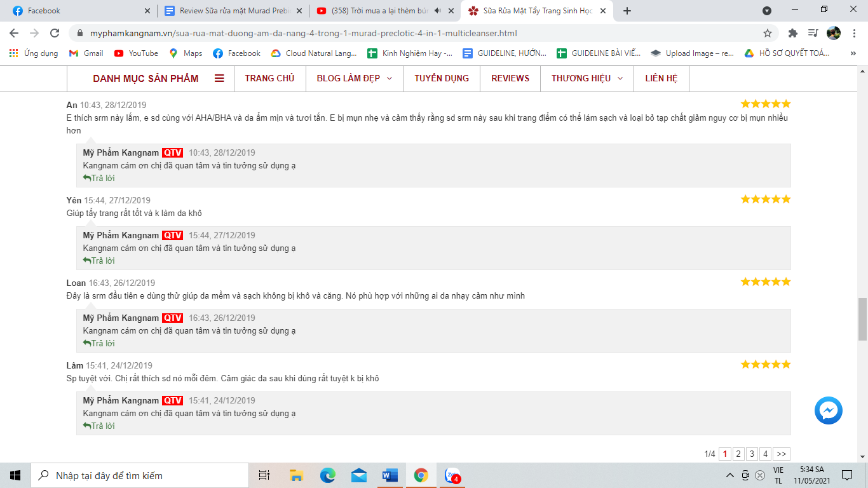868x488 pixels.
Task: Click current page 1 in pagination
Action: 725,454
